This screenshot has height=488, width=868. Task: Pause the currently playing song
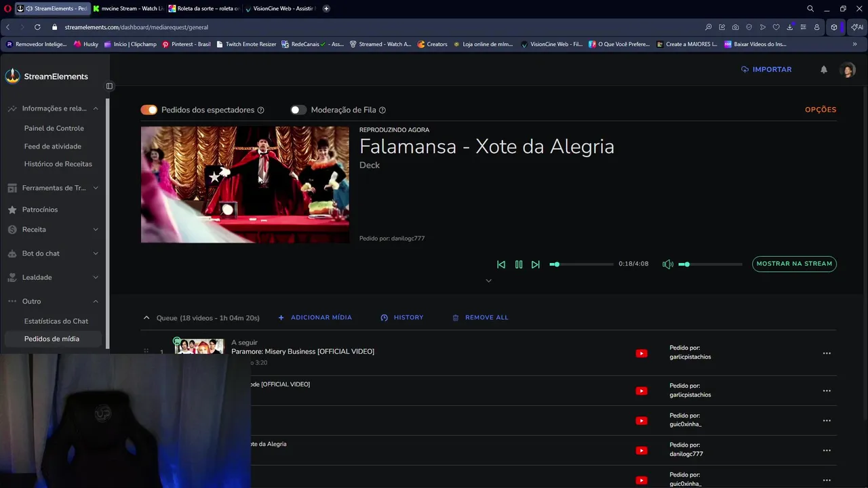pyautogui.click(x=519, y=264)
